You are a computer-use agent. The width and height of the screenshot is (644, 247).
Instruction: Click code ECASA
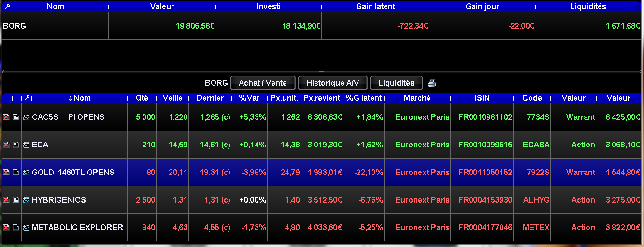coord(536,145)
